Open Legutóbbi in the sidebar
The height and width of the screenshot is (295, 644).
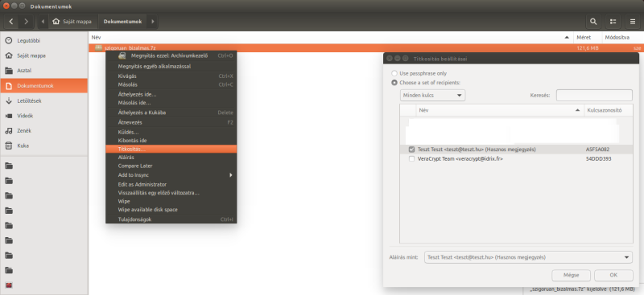[44, 41]
